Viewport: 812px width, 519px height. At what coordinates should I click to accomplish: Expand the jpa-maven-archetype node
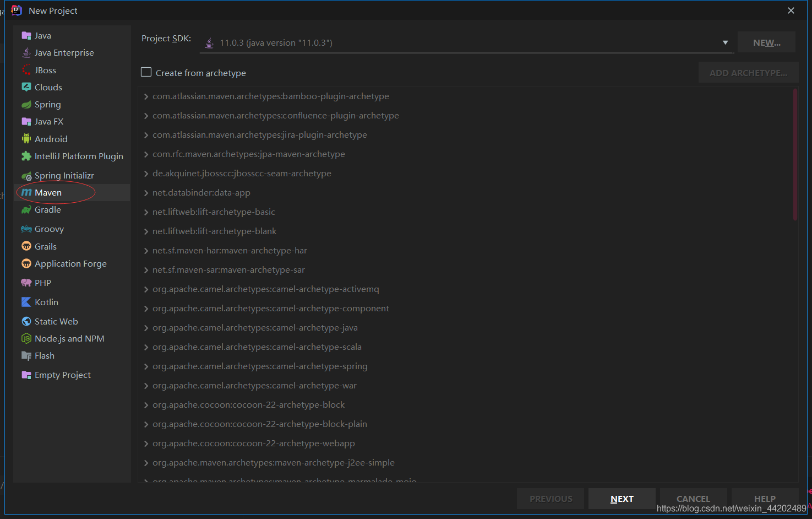coord(146,154)
